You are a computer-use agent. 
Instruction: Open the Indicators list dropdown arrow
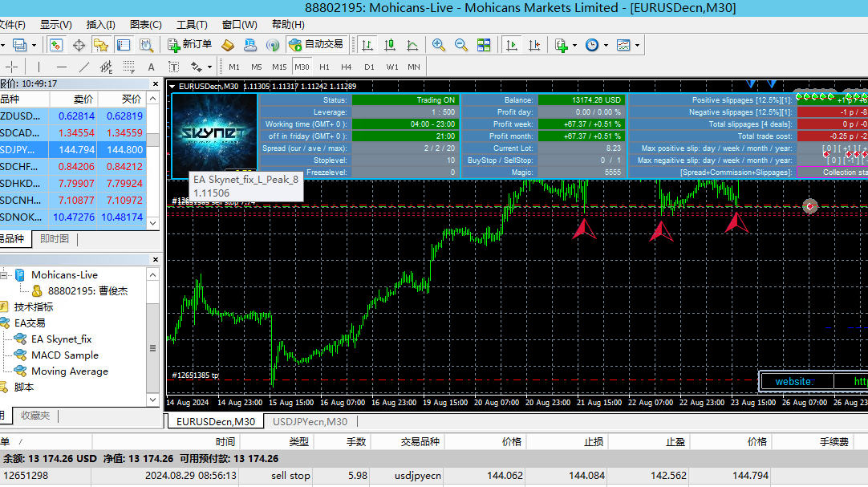tap(574, 46)
